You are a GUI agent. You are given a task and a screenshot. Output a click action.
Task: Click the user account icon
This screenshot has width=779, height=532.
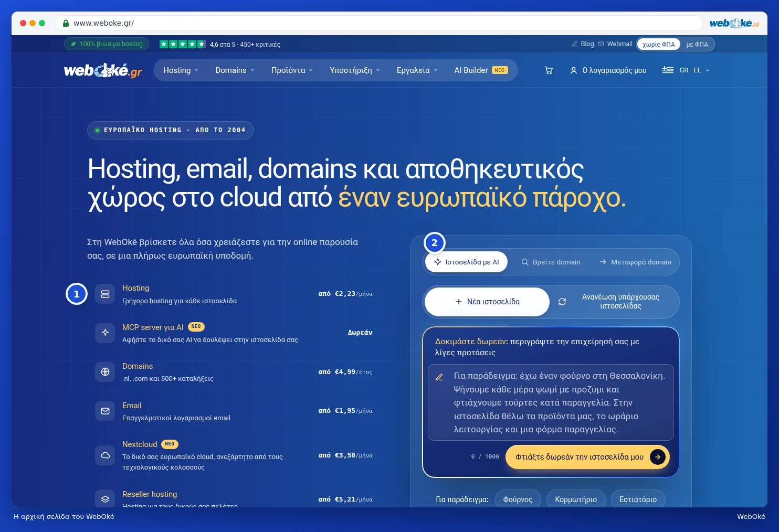click(x=574, y=70)
